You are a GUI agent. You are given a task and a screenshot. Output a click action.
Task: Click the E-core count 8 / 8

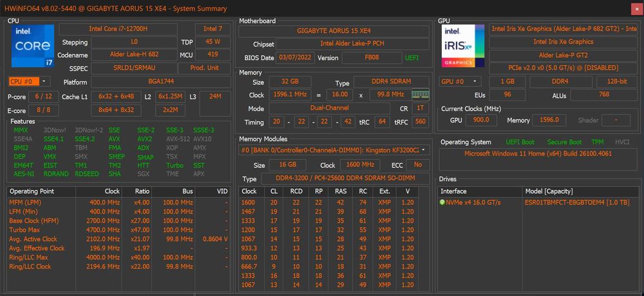(44, 110)
